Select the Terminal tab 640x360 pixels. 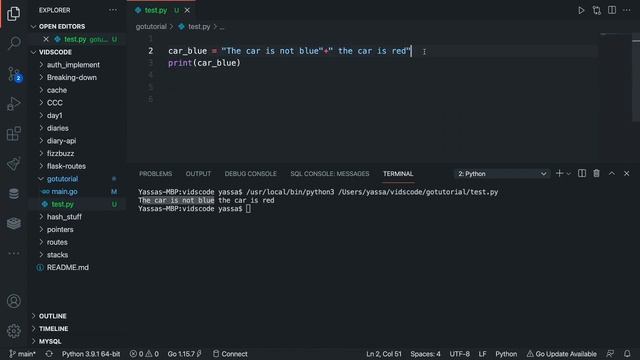click(398, 174)
